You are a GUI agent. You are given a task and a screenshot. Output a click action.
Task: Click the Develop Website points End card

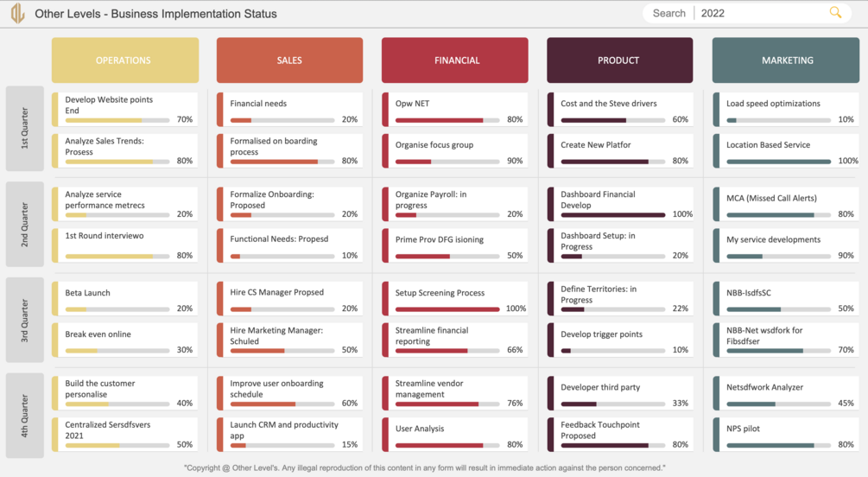coord(124,109)
